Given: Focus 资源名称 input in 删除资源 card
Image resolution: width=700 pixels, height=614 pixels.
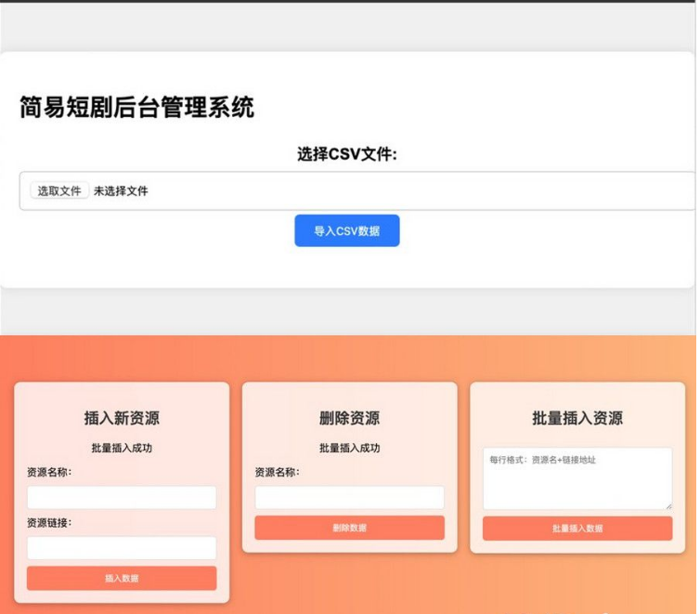Looking at the screenshot, I should 349,497.
